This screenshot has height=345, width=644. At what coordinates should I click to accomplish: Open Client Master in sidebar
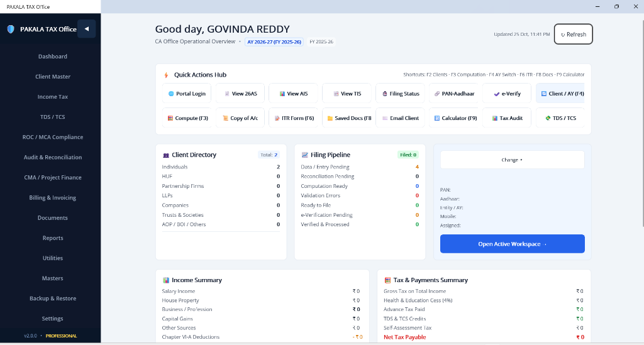click(x=53, y=76)
